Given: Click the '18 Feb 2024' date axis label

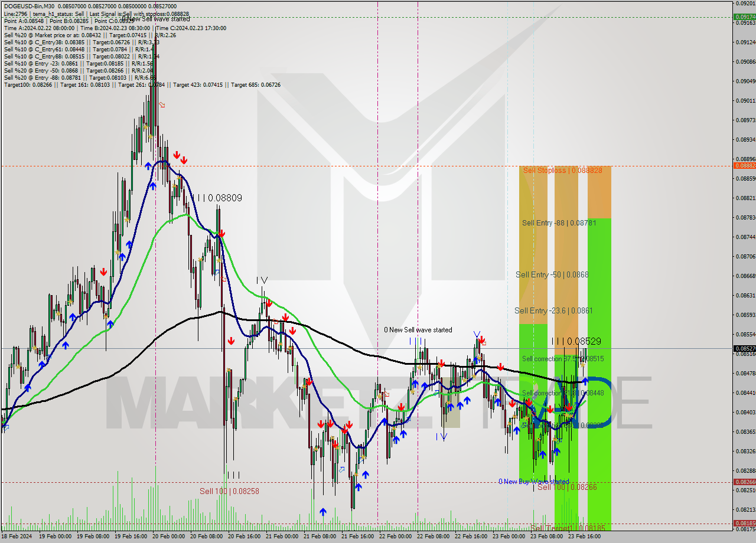Looking at the screenshot, I should tap(17, 537).
